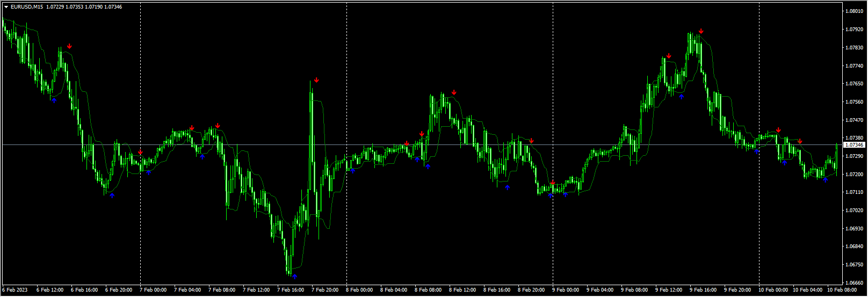Click the 9 Feb 12:00 time label
The width and height of the screenshot is (868, 297).
coord(669,290)
